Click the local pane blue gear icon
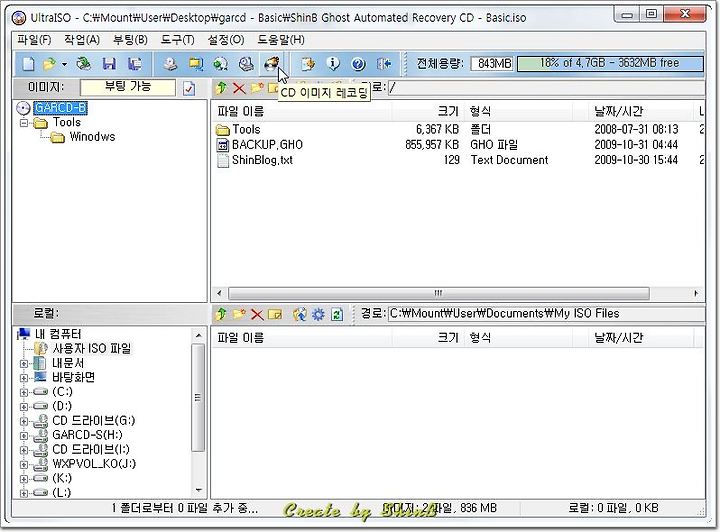This screenshot has height=532, width=720. click(x=318, y=314)
